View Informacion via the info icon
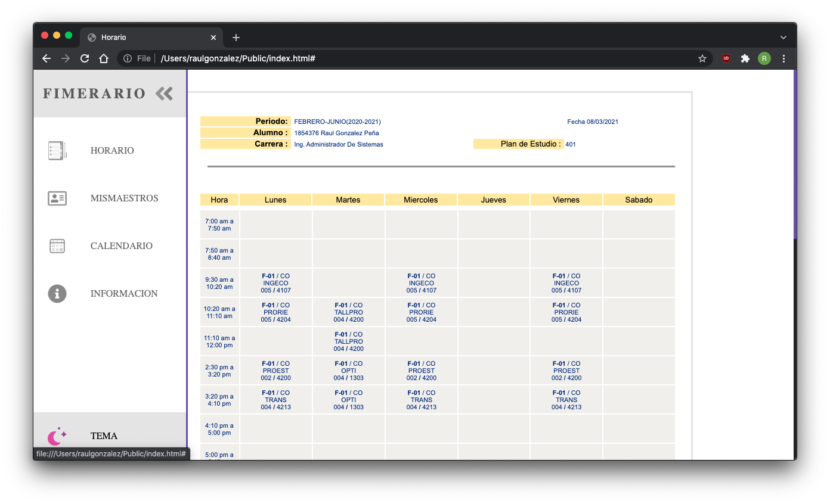The image size is (830, 504). (x=57, y=293)
